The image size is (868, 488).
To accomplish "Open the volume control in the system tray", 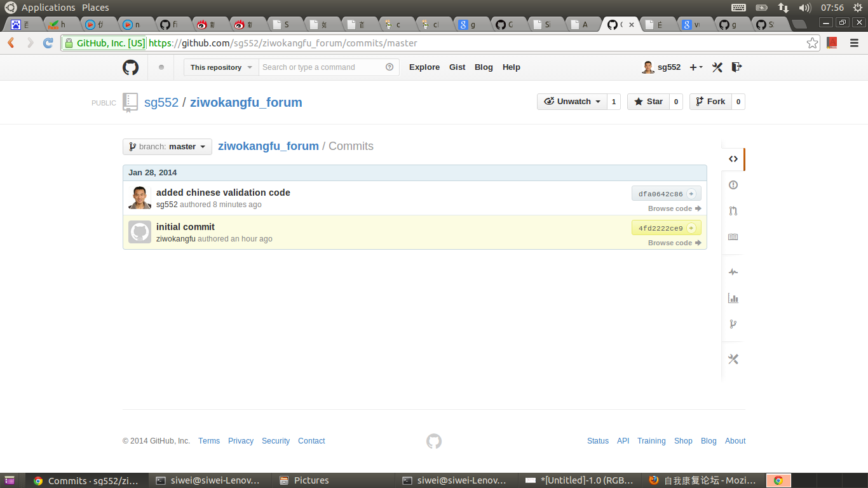I will [x=806, y=8].
